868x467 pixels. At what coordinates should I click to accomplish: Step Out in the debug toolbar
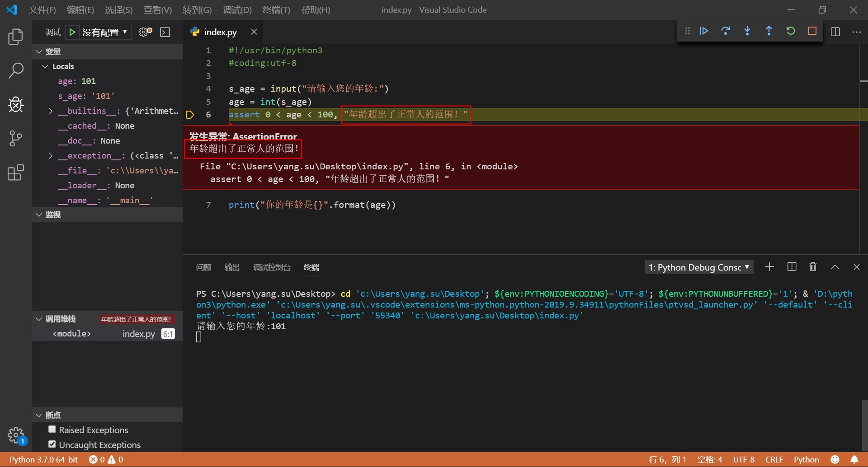769,31
